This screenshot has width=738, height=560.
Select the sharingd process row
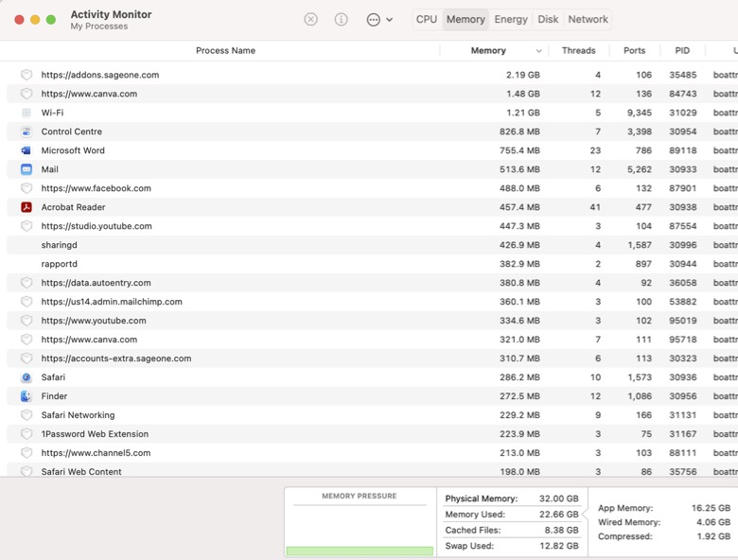tap(372, 245)
